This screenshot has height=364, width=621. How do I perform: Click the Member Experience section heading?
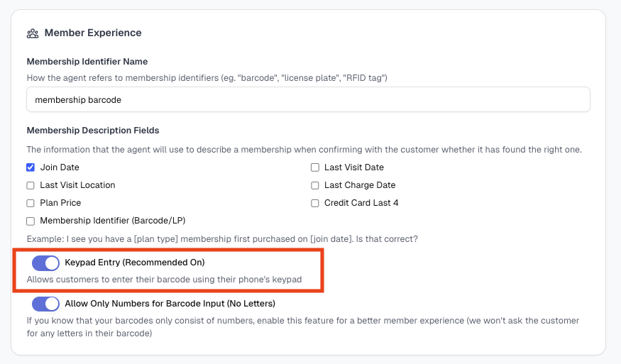[93, 33]
